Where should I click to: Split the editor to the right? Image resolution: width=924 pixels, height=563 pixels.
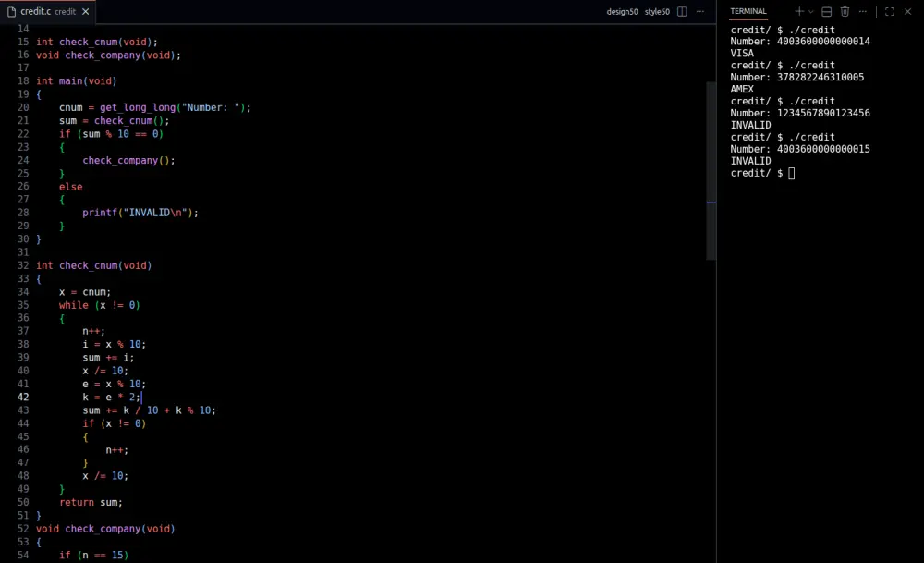pos(682,11)
